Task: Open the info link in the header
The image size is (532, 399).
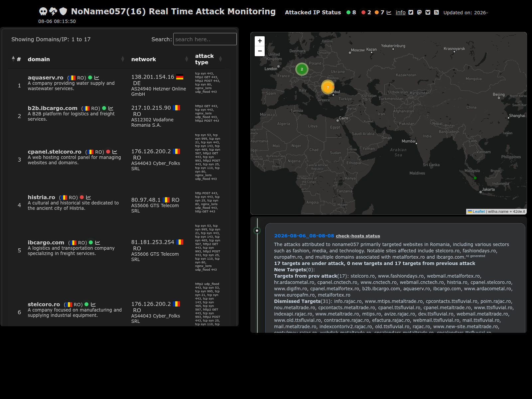Action: pos(400,12)
